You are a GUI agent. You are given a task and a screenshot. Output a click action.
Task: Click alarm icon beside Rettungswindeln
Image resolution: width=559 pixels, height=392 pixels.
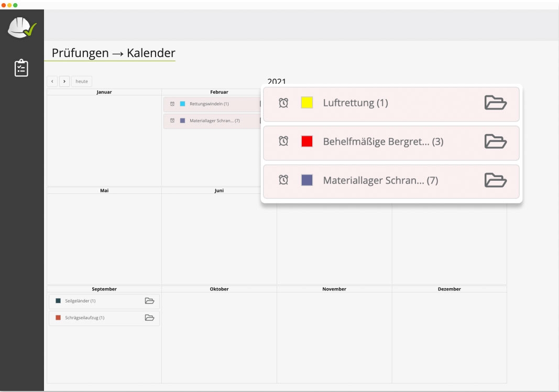tap(172, 104)
